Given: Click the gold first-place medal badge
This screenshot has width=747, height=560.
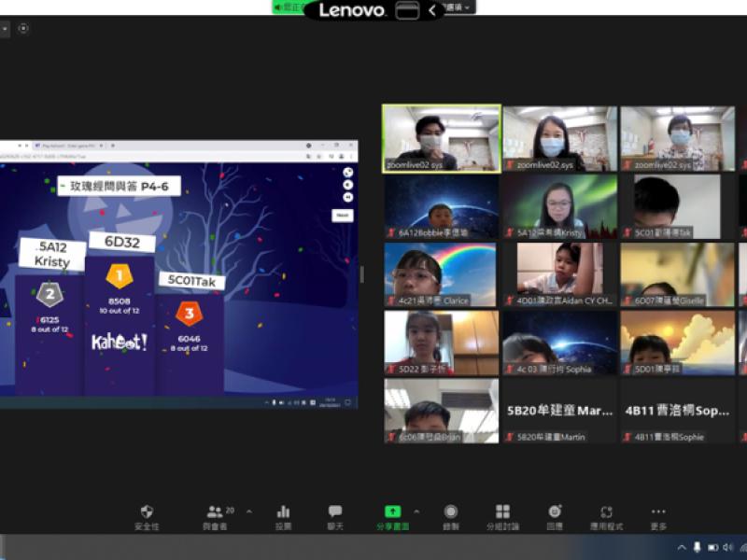Looking at the screenshot, I should pos(120,275).
